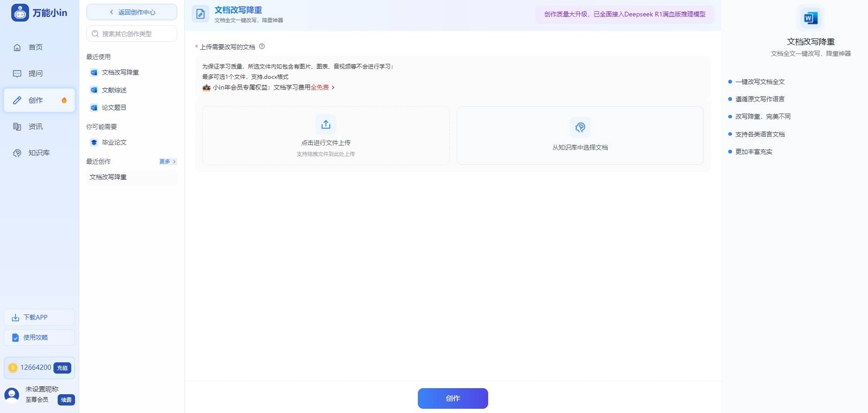Open suggested 毕业论文 item
The height and width of the screenshot is (413, 868).
tap(132, 142)
